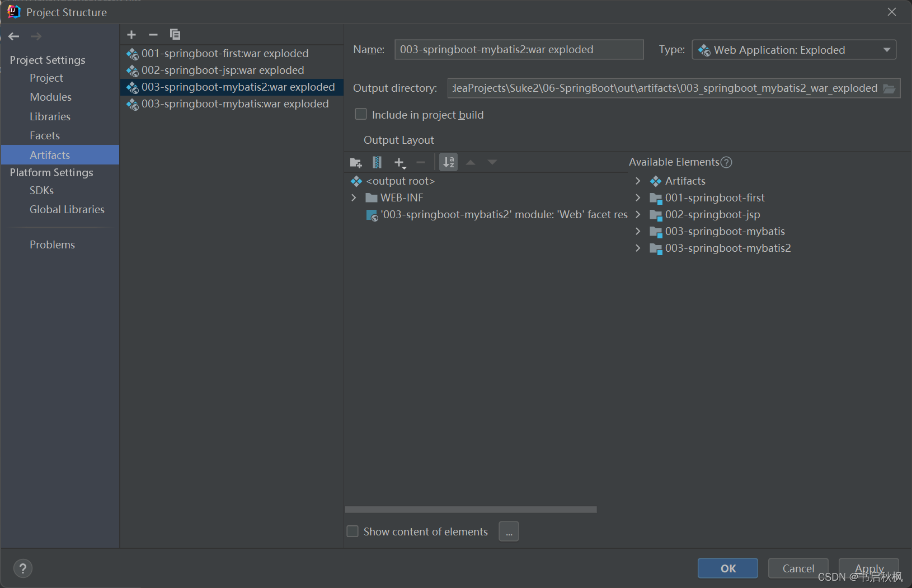
Task: Show the Problems section
Action: 53,244
